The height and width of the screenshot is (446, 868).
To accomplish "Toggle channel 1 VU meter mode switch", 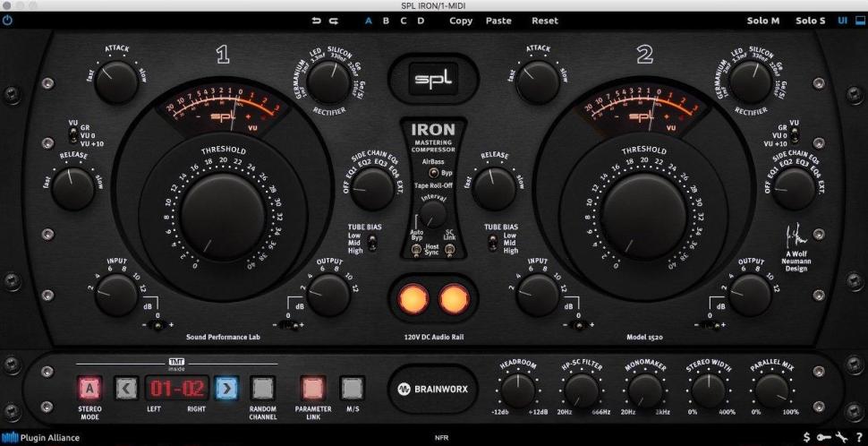I will 72,134.
